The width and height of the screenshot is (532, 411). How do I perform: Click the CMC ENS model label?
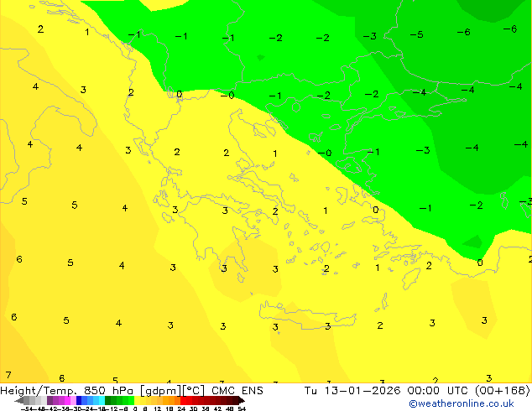tap(237, 391)
